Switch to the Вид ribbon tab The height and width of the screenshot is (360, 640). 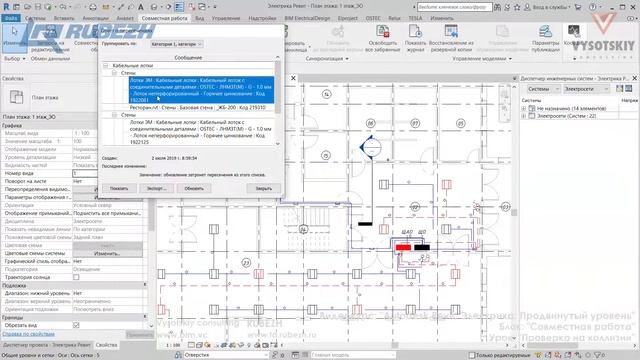[x=200, y=18]
